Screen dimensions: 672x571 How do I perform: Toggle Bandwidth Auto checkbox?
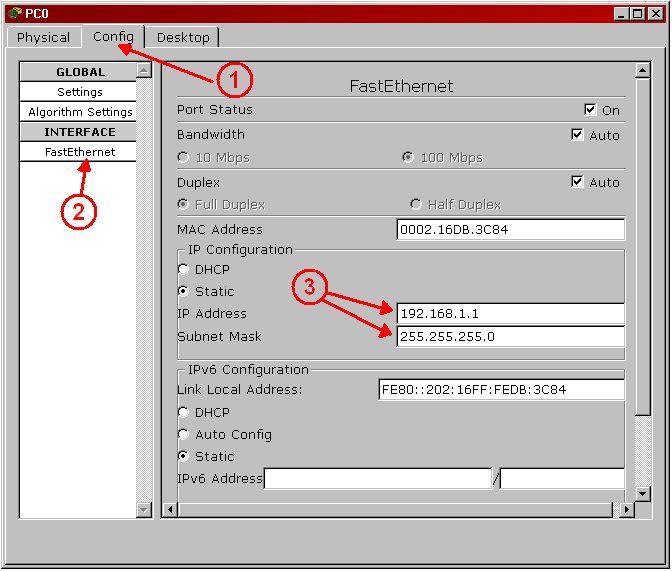pos(577,135)
